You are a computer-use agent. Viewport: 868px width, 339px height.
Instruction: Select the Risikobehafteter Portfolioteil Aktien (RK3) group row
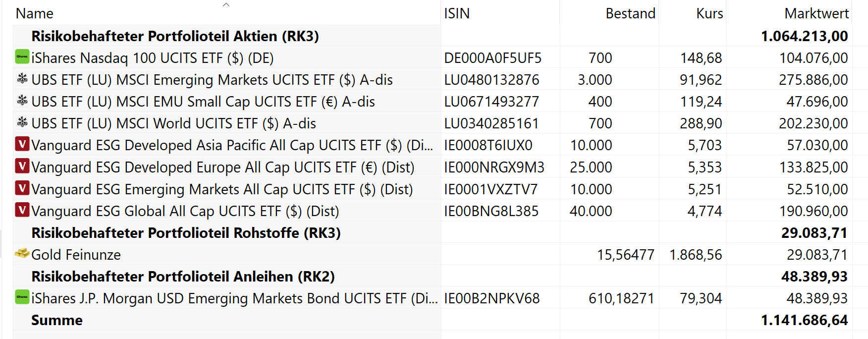pos(175,36)
